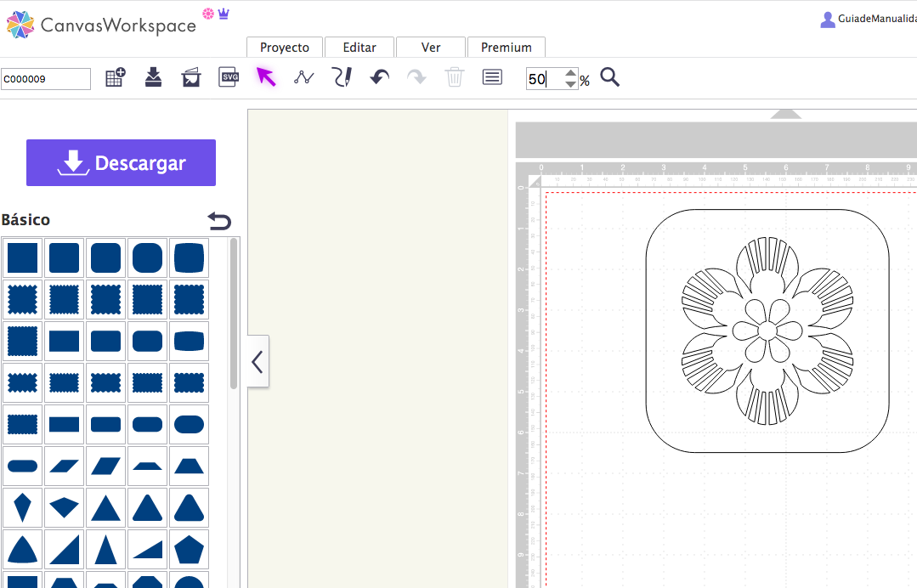The image size is (917, 588).
Task: Open the properties list panel icon
Action: click(491, 77)
